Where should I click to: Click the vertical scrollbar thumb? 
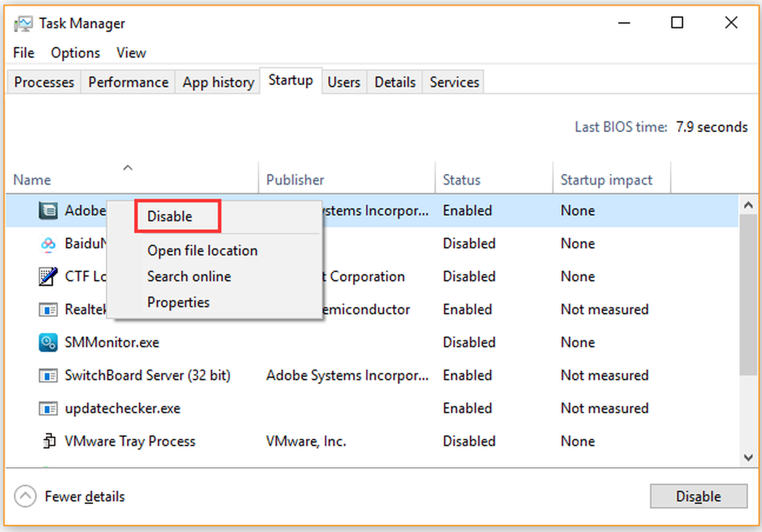pos(747,295)
